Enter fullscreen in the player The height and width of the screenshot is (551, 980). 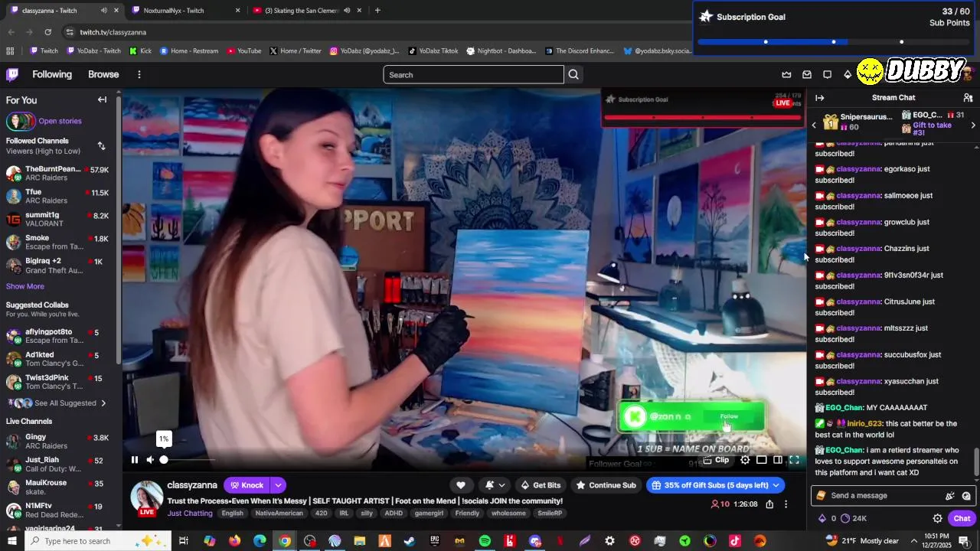tap(794, 460)
